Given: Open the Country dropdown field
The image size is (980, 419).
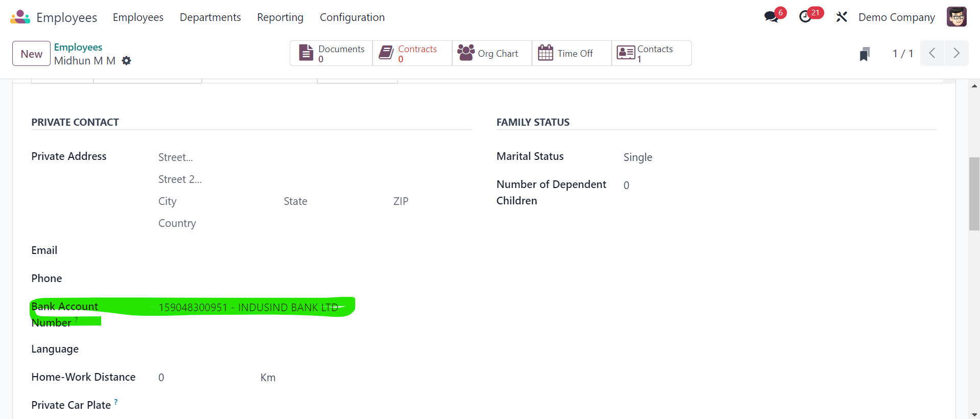Looking at the screenshot, I should 315,223.
